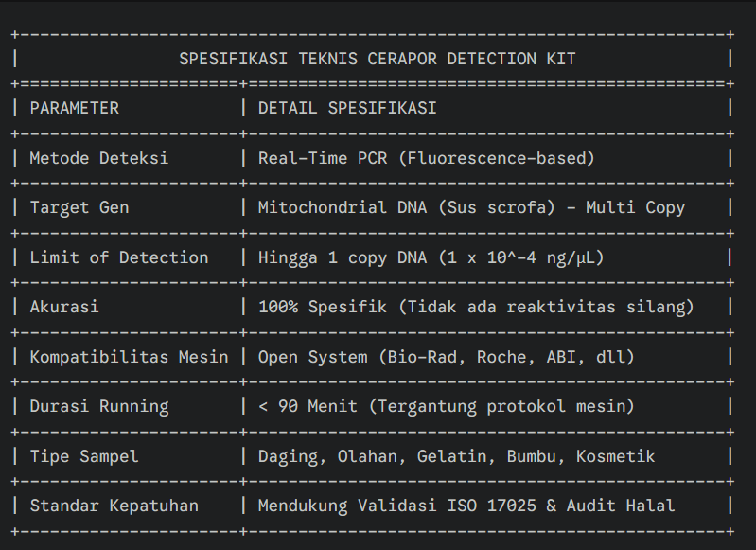Select the Metode Deteksi label
Screen dimensions: 756x550
tap(99, 158)
